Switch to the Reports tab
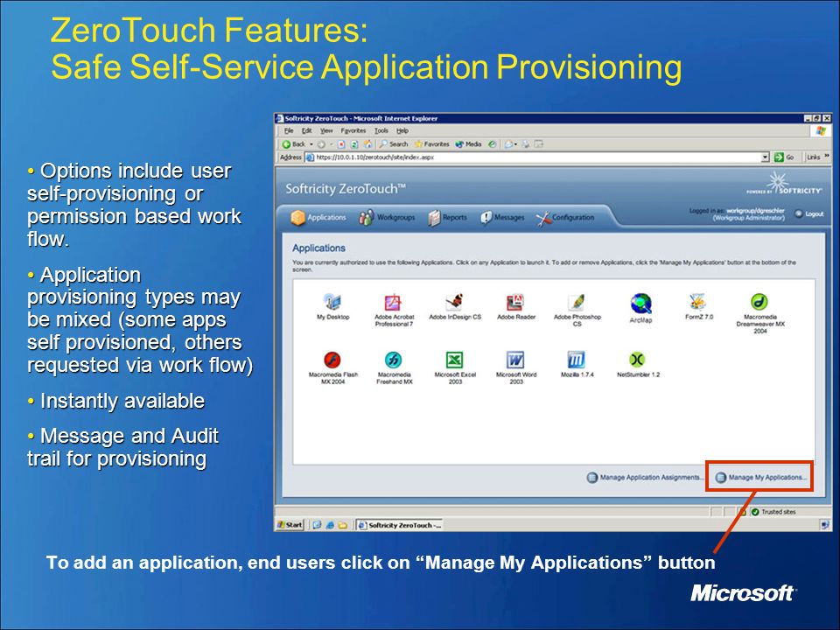840x630 pixels. pos(447,218)
